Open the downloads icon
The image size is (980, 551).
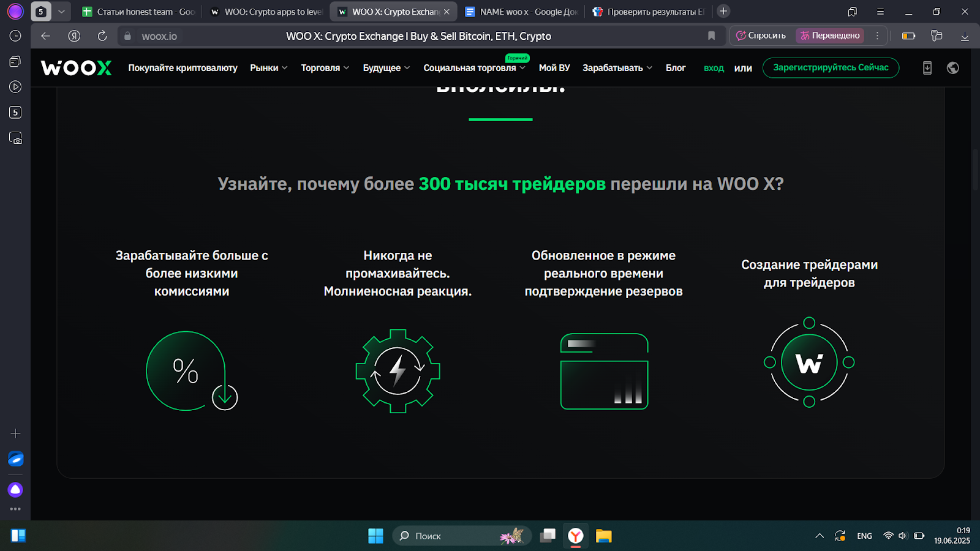click(965, 36)
